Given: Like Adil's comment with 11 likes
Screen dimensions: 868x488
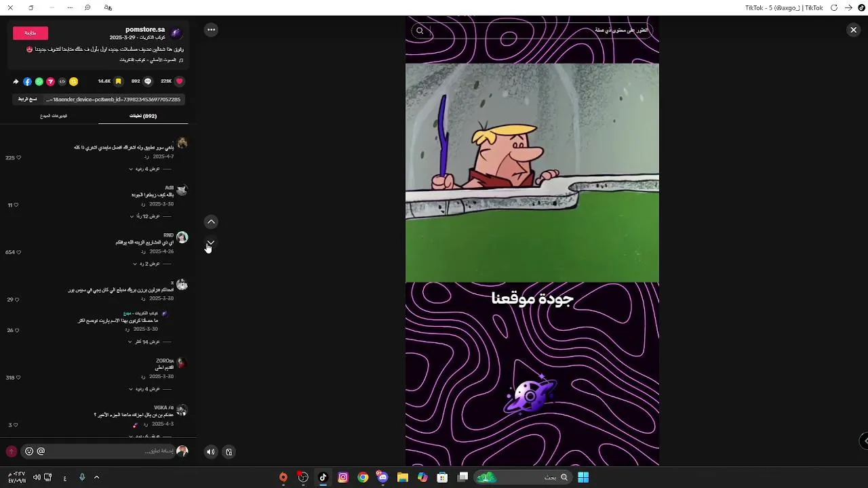Looking at the screenshot, I should (16, 205).
